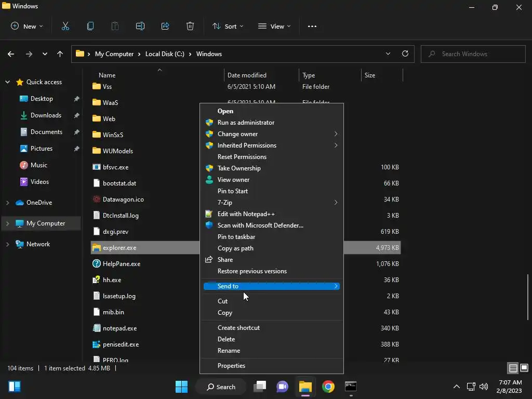Click the Rename icon in toolbar

point(140,26)
